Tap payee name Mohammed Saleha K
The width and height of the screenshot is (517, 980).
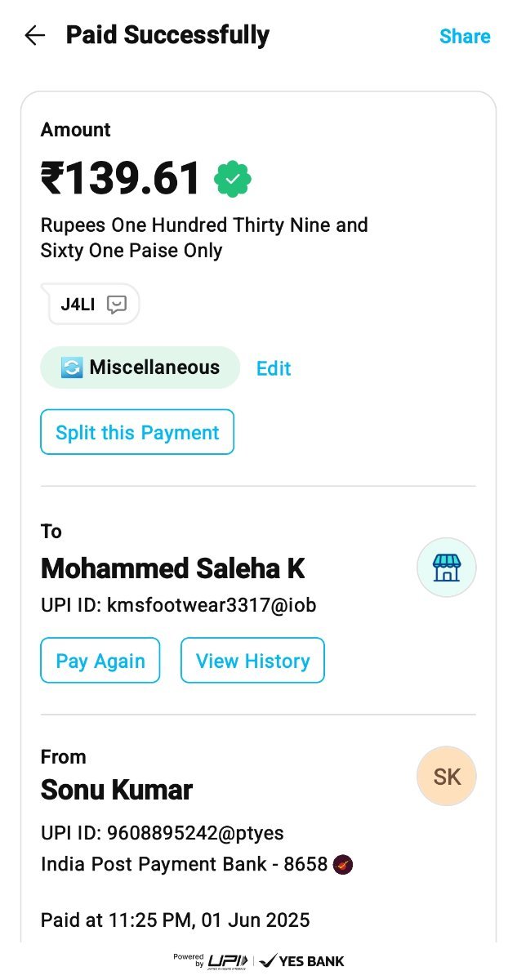173,568
